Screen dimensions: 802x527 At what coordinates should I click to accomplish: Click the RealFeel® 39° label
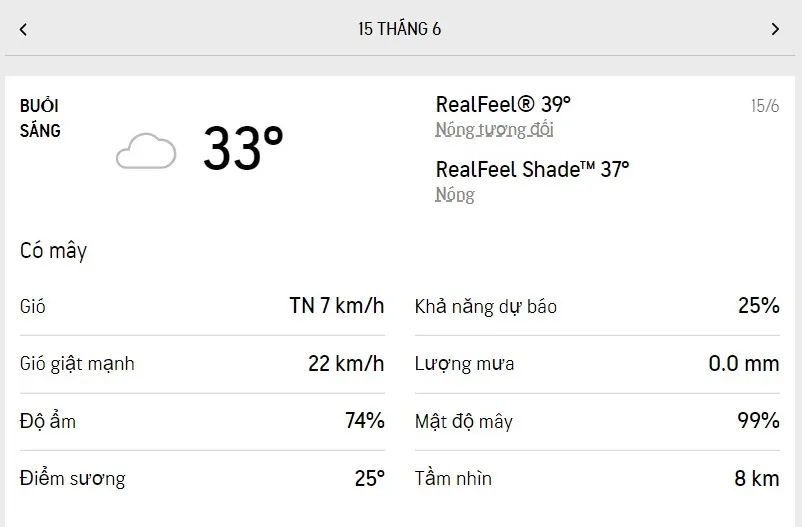(x=503, y=104)
